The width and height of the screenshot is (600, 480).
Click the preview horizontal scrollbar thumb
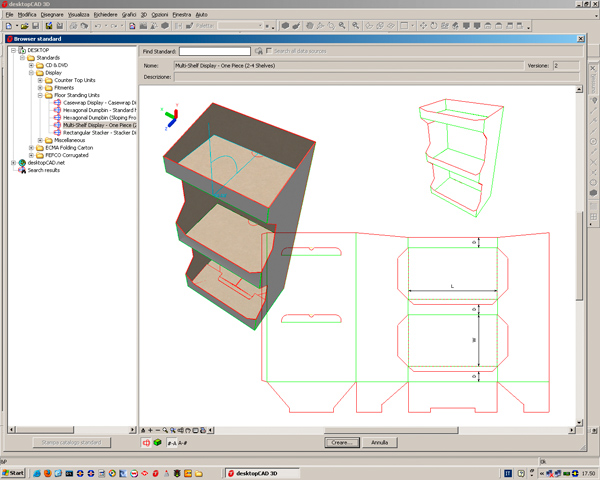point(391,430)
